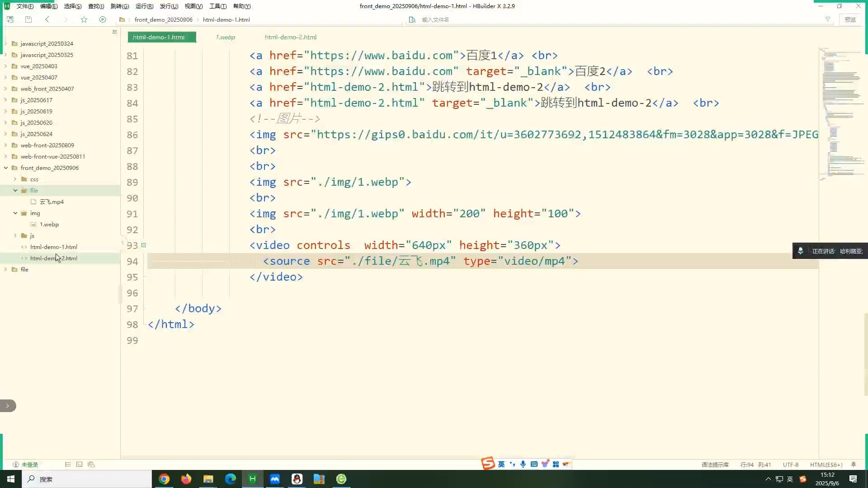Open the document outline list icon
The width and height of the screenshot is (868, 488).
[x=67, y=465]
